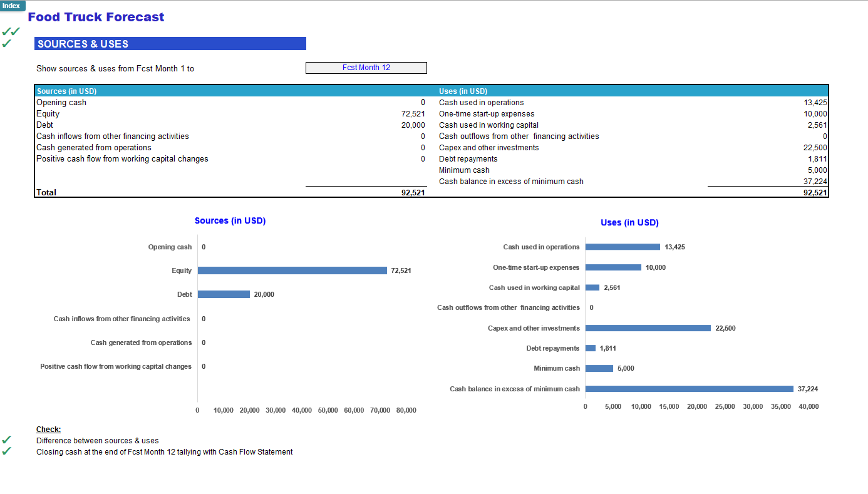Select 'Positive cash flow from working capital changes' table label

(x=122, y=159)
